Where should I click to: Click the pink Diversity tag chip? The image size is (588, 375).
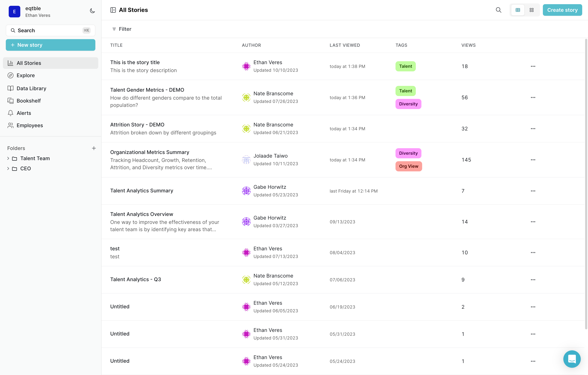point(408,104)
